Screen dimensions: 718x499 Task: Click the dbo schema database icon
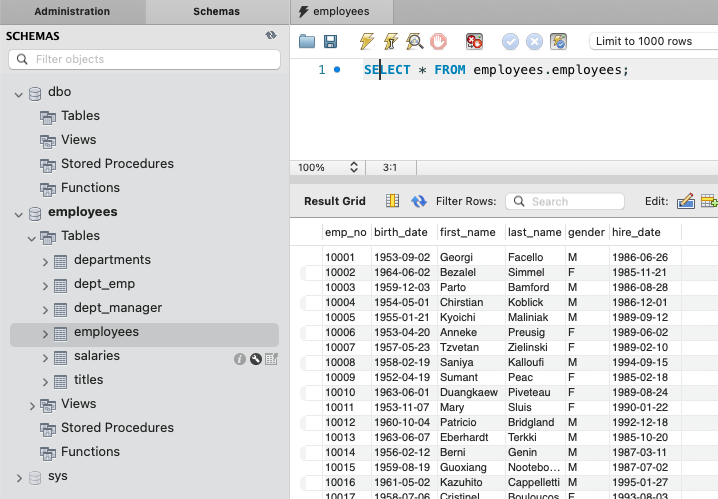(x=35, y=94)
